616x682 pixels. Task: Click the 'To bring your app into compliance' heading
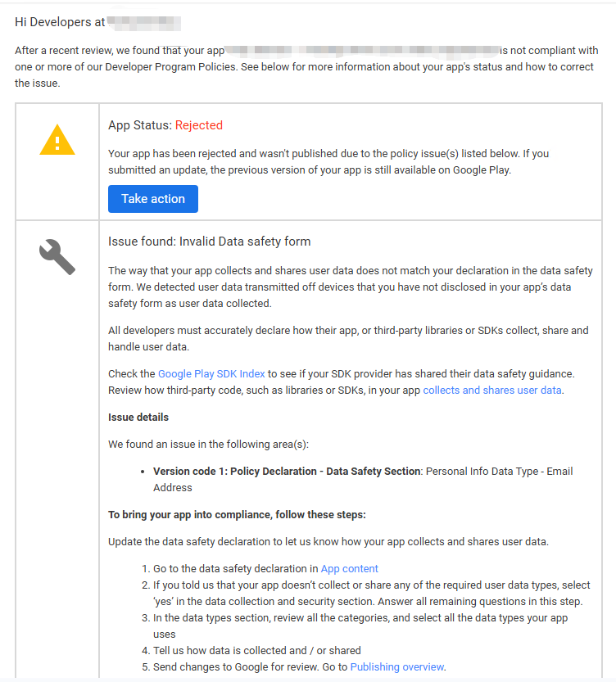tap(237, 514)
